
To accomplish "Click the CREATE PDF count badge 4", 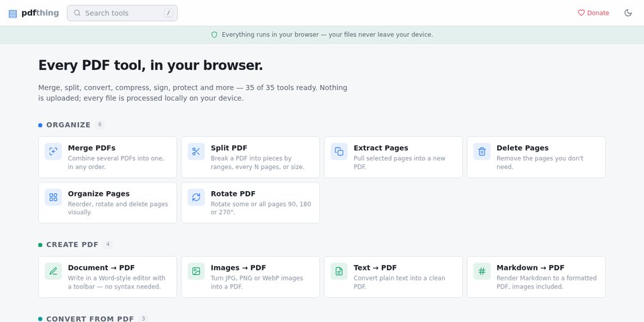I will (107, 244).
